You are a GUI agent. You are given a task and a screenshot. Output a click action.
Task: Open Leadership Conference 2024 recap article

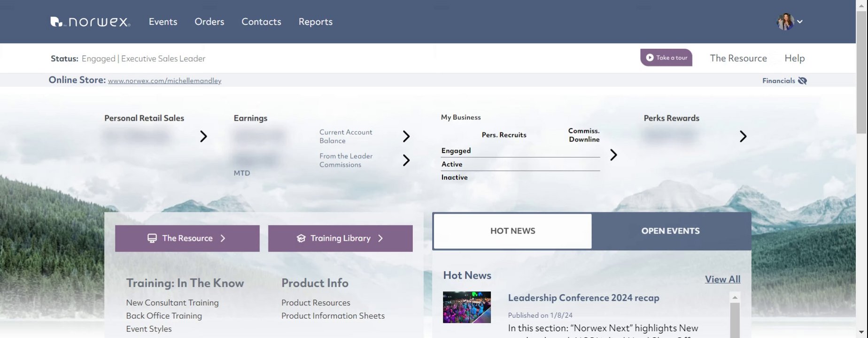point(583,298)
